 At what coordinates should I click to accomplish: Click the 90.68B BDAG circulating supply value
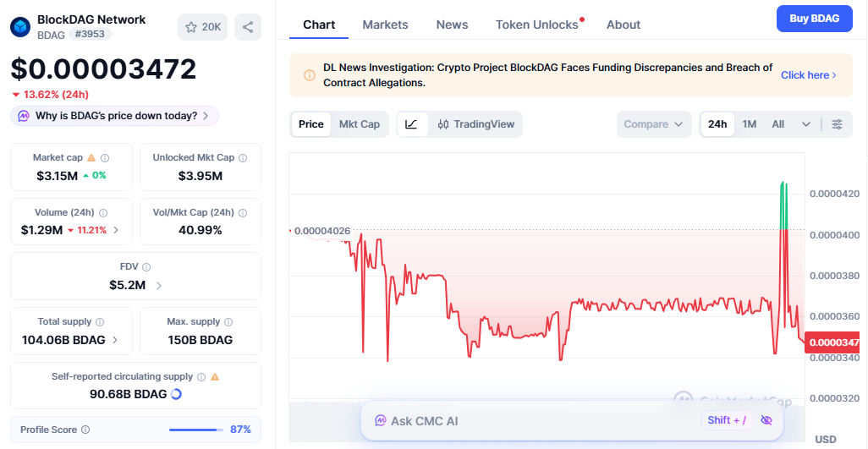[x=129, y=394]
